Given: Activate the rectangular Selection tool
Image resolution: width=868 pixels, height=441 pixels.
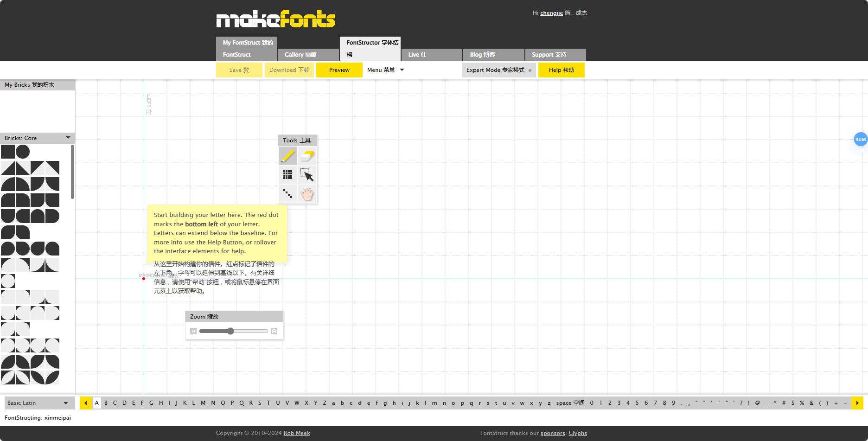Looking at the screenshot, I should click(x=307, y=175).
